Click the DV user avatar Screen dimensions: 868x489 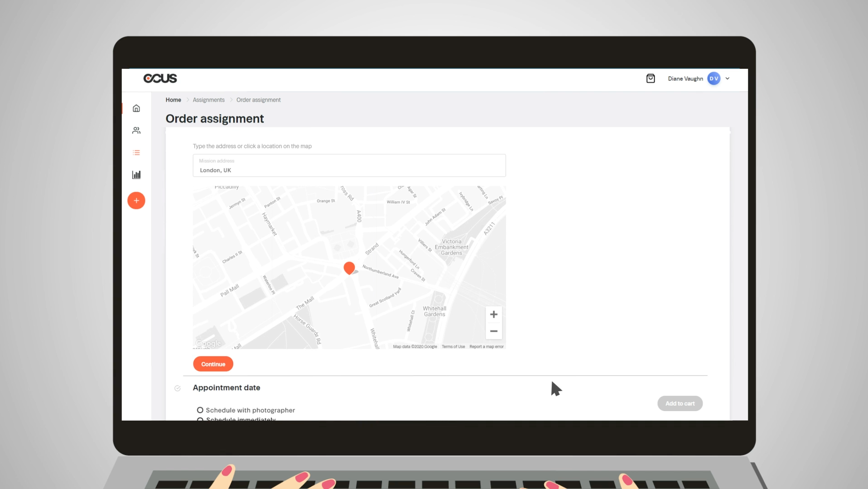pos(714,78)
